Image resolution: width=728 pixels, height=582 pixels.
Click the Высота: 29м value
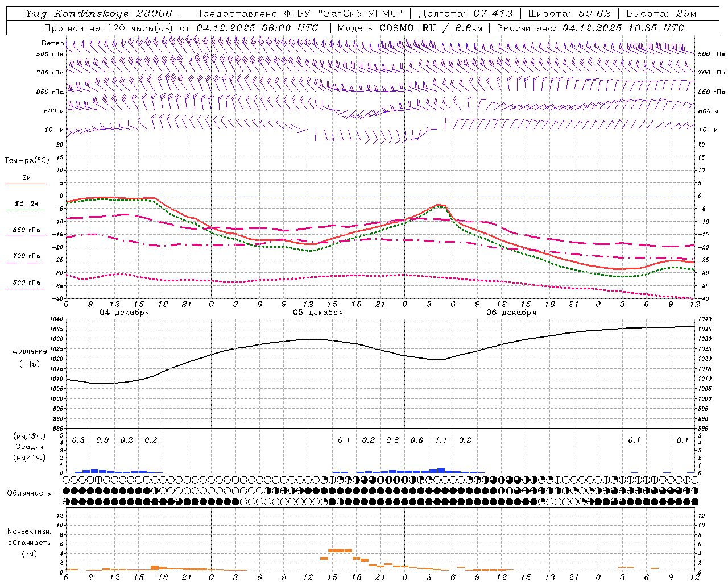(662, 14)
